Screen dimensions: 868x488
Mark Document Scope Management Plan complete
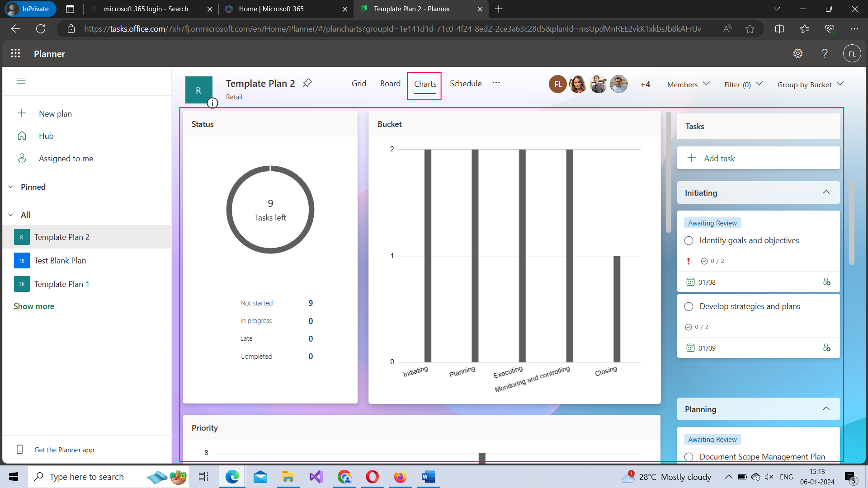tap(689, 457)
